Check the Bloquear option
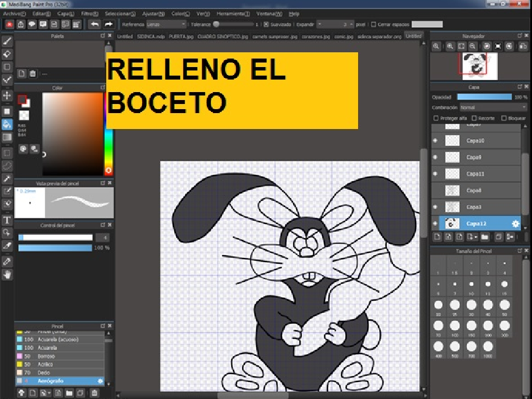 pyautogui.click(x=504, y=118)
